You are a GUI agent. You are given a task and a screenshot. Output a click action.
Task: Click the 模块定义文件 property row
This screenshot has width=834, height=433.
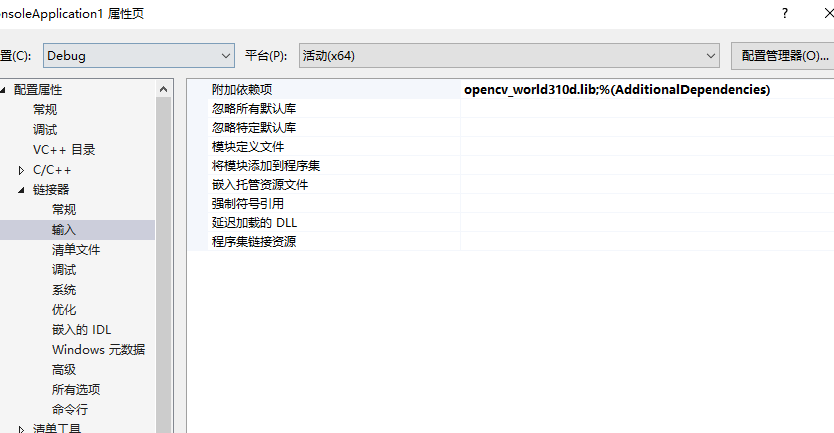pyautogui.click(x=511, y=147)
